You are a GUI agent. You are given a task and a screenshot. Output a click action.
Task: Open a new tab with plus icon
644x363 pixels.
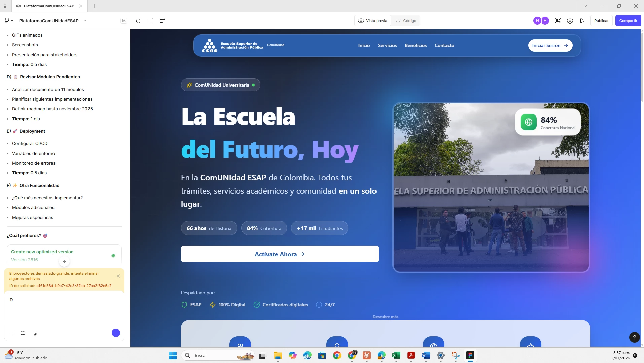point(94,6)
